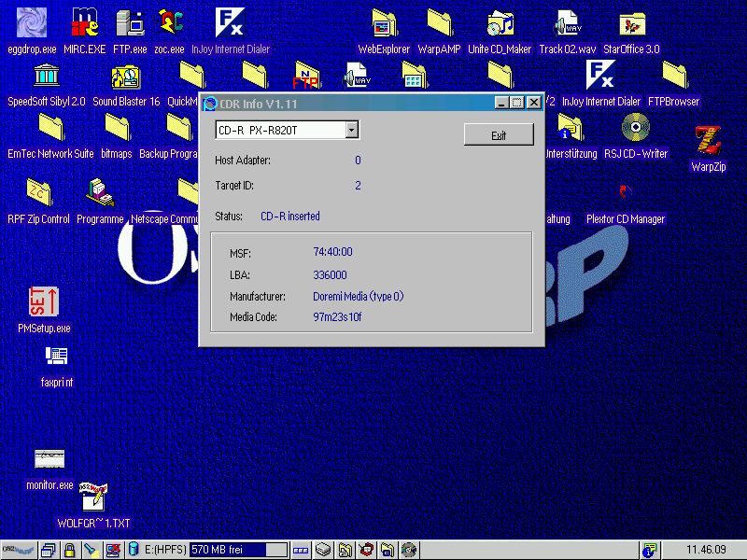Select the PMSetup.exe icon
Image resolution: width=747 pixels, height=560 pixels.
44,301
